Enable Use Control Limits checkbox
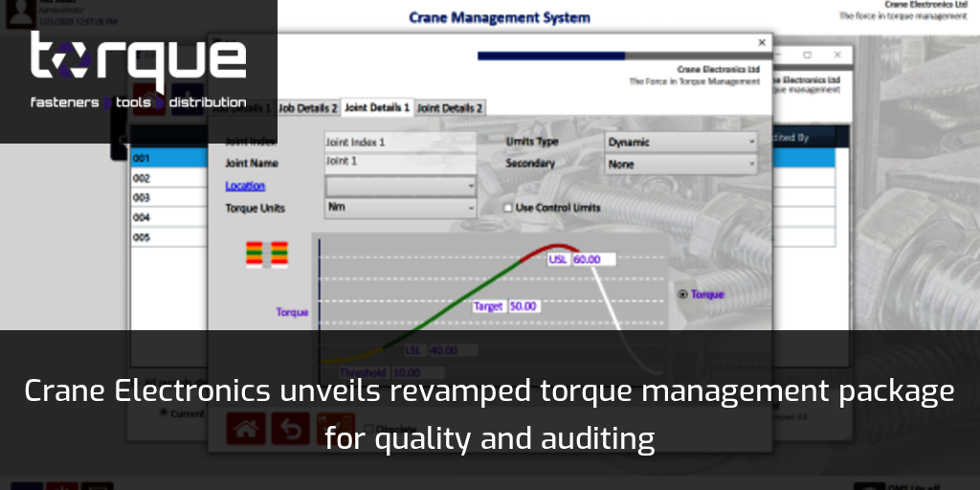This screenshot has width=980, height=490. (508, 208)
